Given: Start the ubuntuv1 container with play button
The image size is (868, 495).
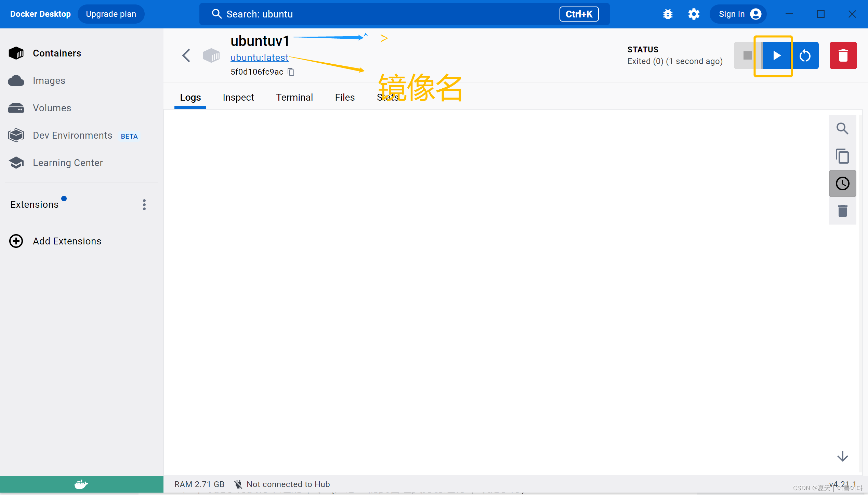Looking at the screenshot, I should [x=776, y=55].
